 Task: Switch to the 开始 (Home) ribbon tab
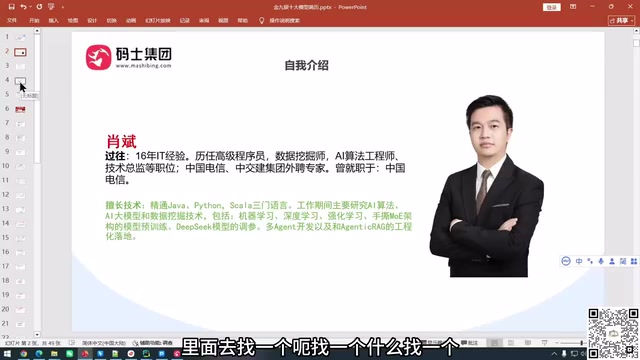click(34, 20)
